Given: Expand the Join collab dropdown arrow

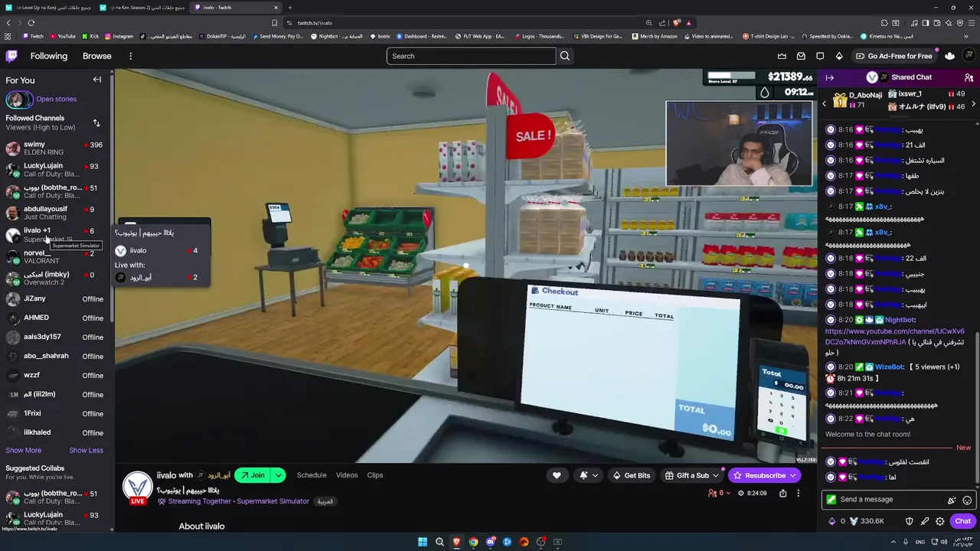Looking at the screenshot, I should click(x=279, y=475).
